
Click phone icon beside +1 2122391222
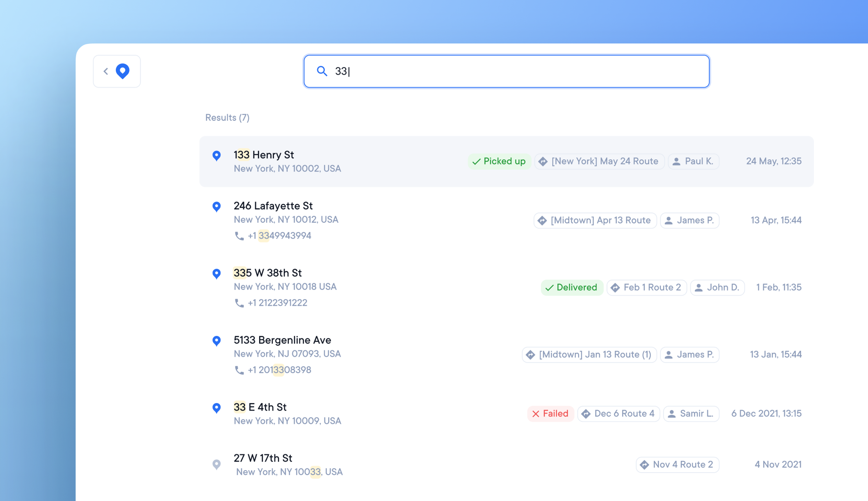coord(239,303)
